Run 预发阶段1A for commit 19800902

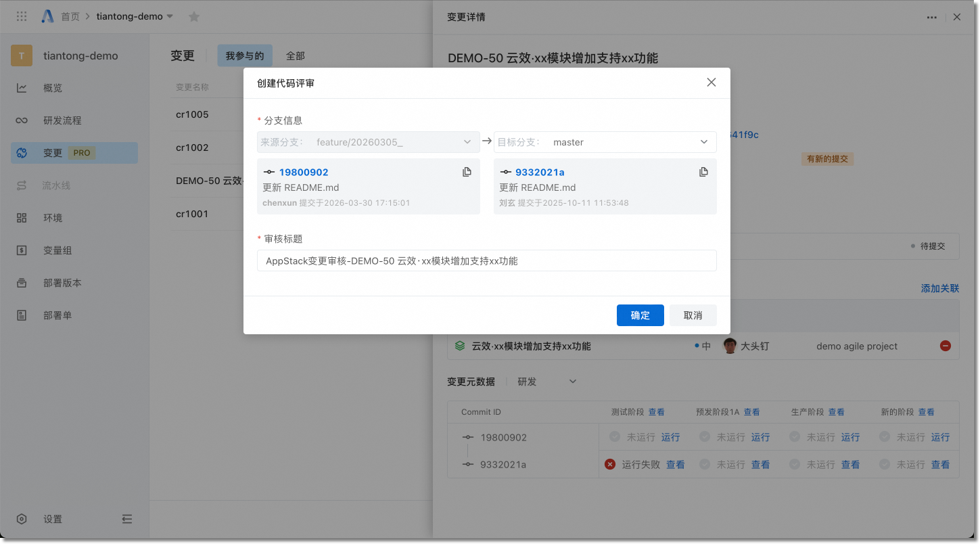pyautogui.click(x=760, y=437)
